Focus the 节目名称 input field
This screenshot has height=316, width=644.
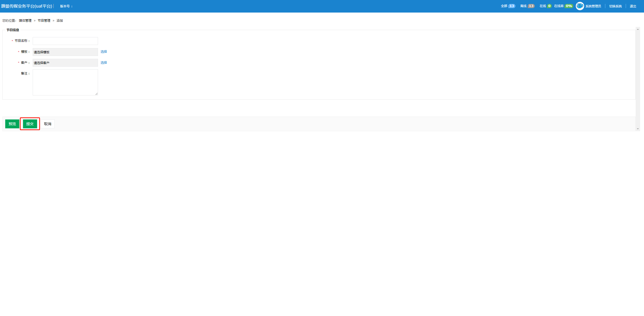point(65,41)
